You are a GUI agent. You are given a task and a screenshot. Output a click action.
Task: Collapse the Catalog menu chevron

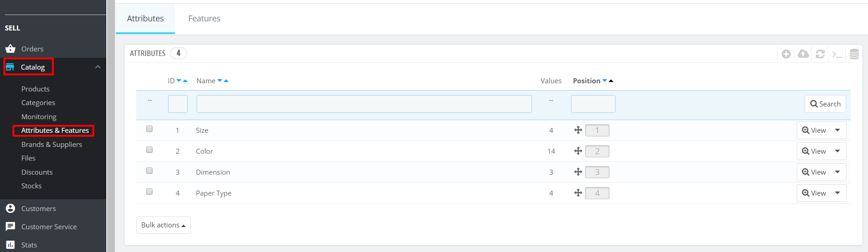coord(98,67)
